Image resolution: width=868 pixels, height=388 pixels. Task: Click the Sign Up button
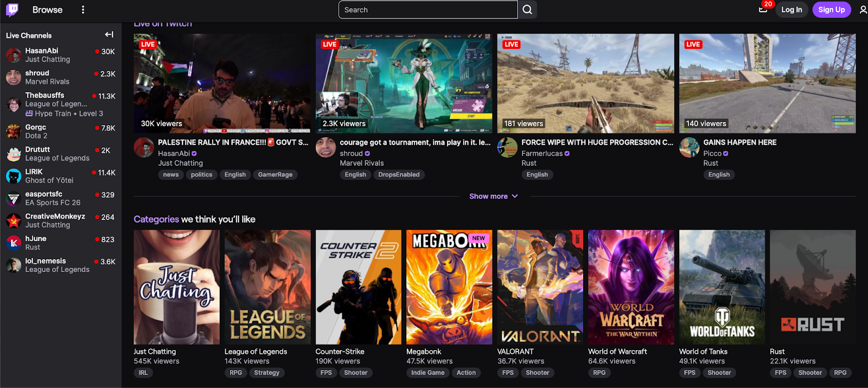click(831, 10)
